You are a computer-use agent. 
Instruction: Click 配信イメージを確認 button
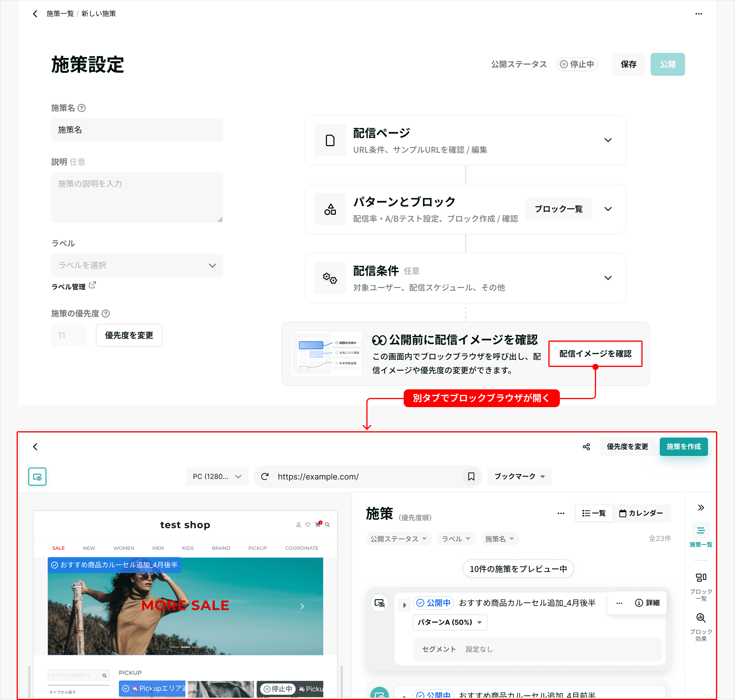(595, 354)
